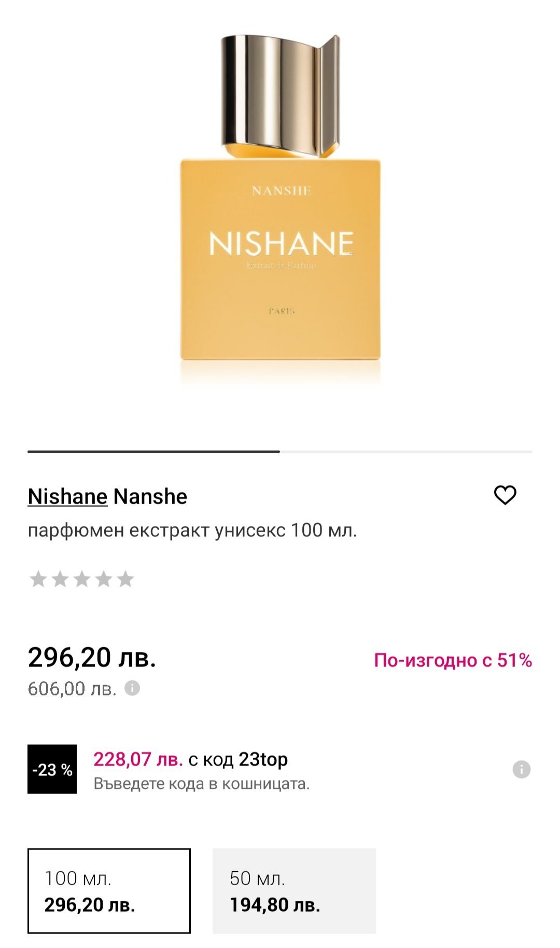Click the fifth rating star
The width and height of the screenshot is (560, 948).
point(125,579)
